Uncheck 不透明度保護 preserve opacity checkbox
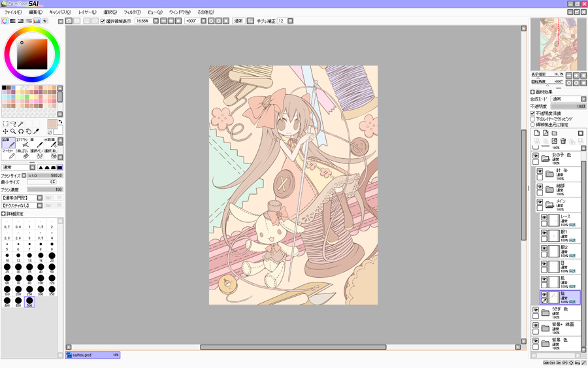Screen dimensions: 588x368 click(x=532, y=113)
